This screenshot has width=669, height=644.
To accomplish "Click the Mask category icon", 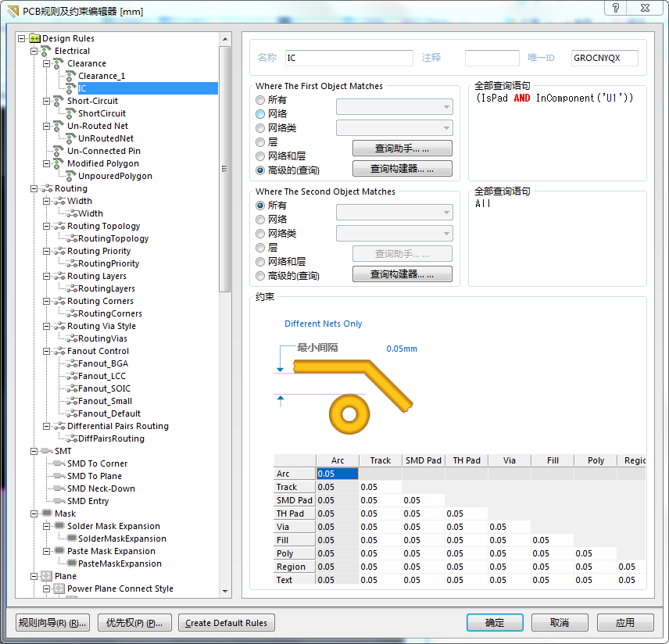I will tap(46, 513).
